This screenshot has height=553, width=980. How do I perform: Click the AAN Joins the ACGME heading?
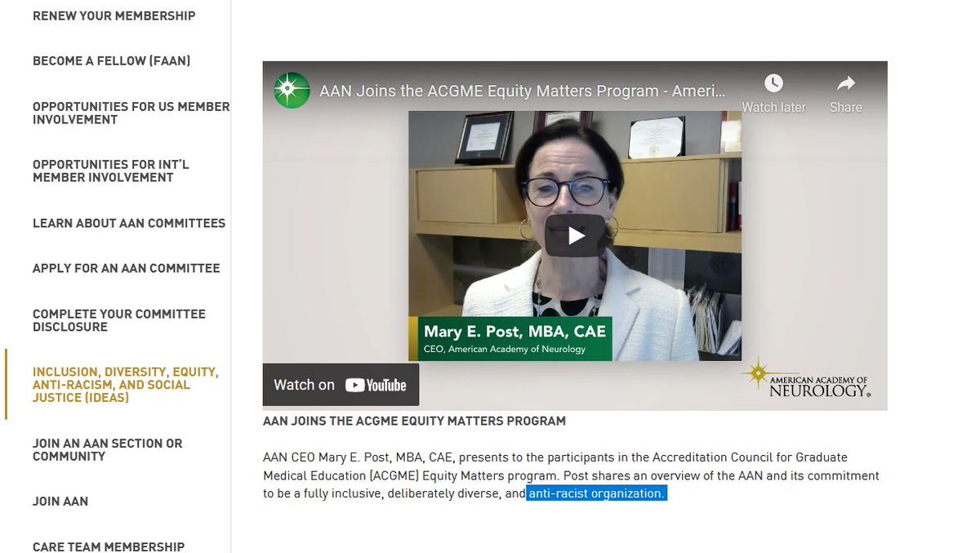pos(414,421)
